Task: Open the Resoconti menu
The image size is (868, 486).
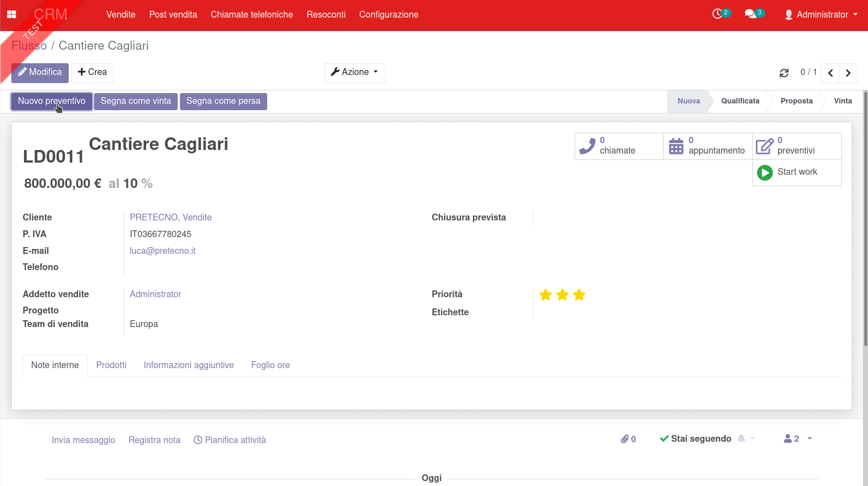Action: click(326, 14)
